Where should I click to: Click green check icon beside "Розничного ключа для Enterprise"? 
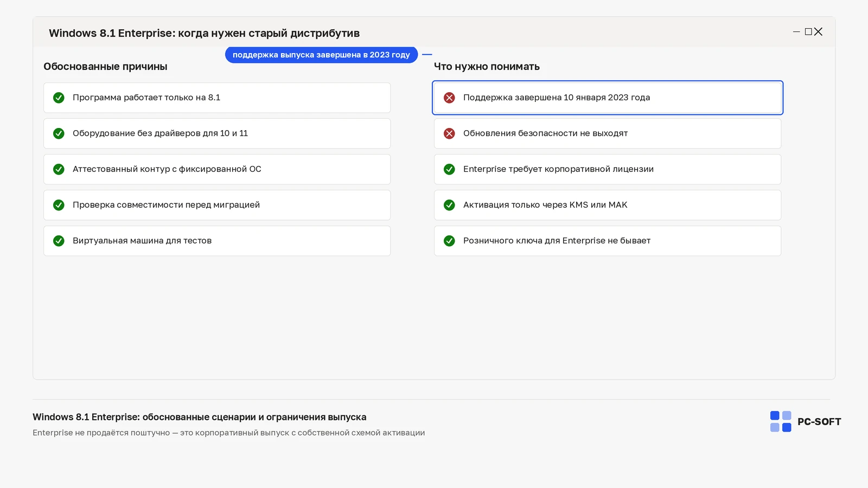point(449,241)
